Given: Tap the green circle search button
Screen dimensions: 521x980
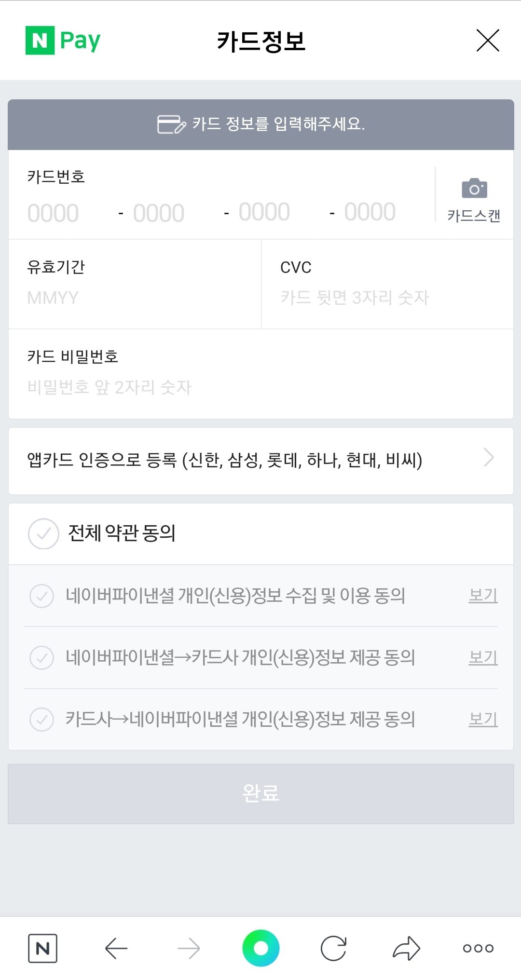Looking at the screenshot, I should tap(261, 948).
